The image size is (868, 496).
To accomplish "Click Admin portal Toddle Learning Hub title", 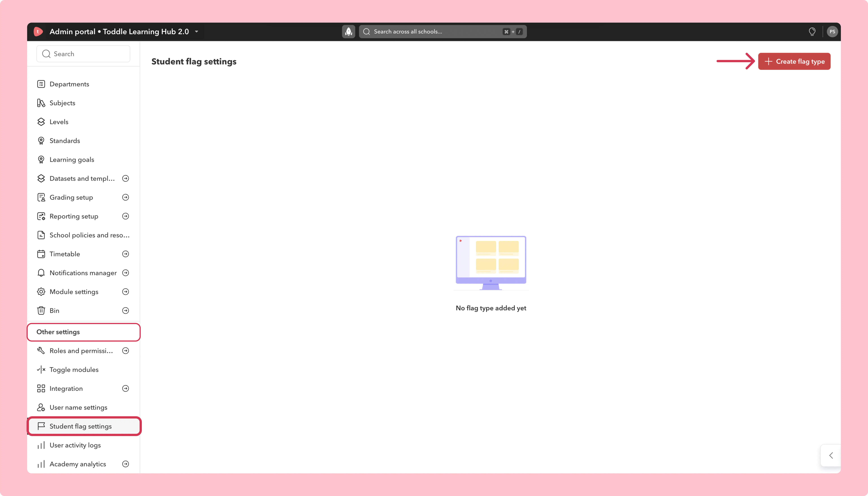I will 119,32.
